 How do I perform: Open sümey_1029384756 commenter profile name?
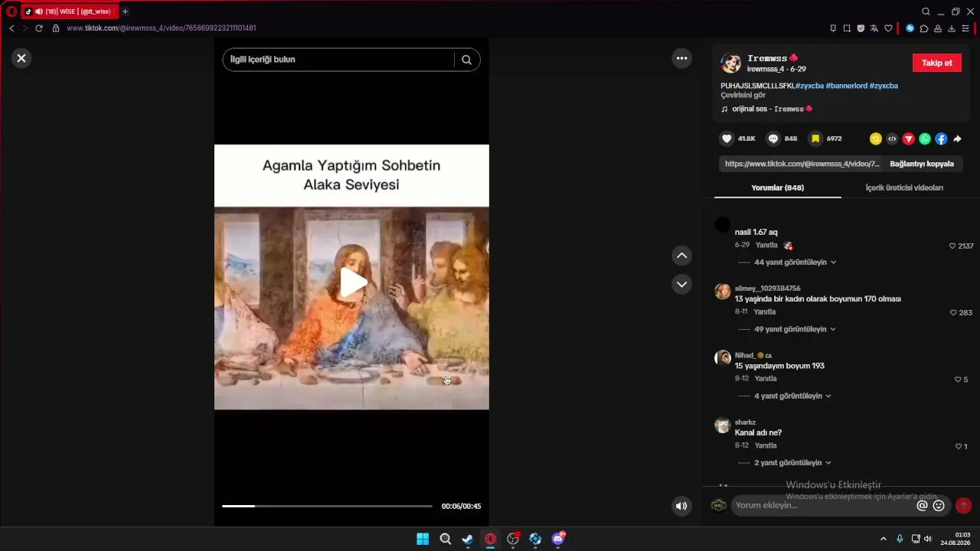click(x=767, y=289)
